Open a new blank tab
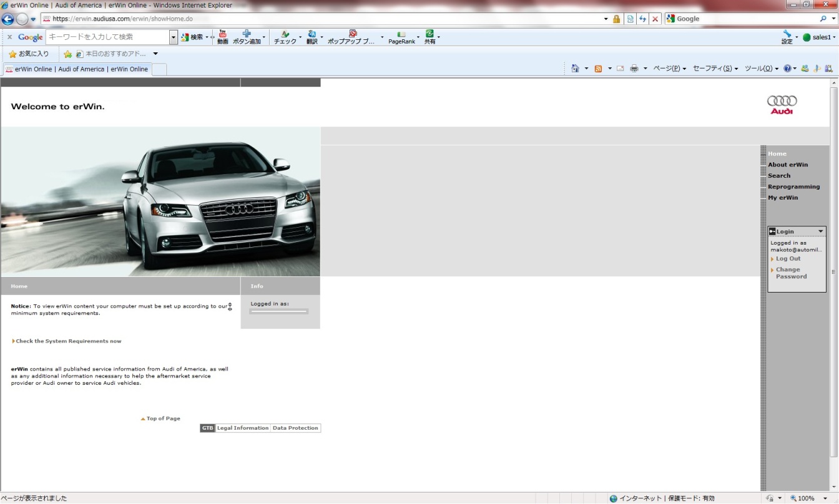This screenshot has width=839, height=504. pyautogui.click(x=159, y=69)
